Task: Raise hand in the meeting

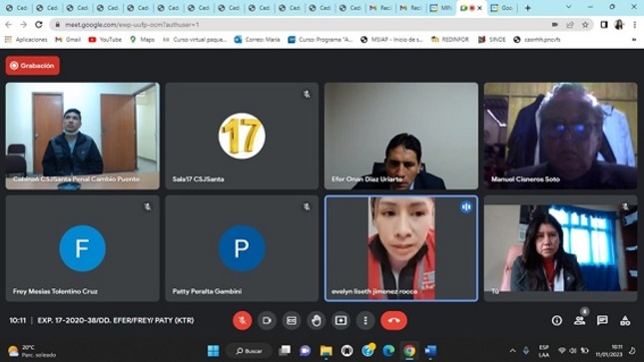Action: coord(317,320)
